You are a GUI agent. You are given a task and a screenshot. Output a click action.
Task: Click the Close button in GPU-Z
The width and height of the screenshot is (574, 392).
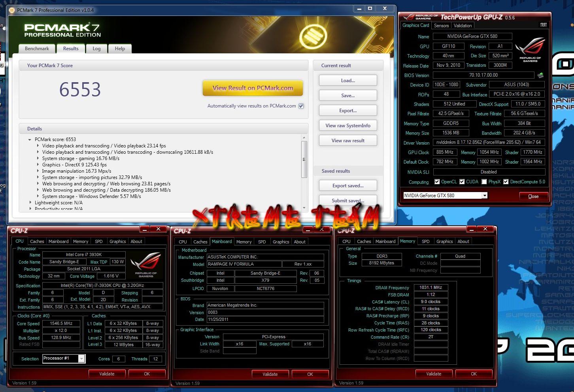pyautogui.click(x=533, y=196)
